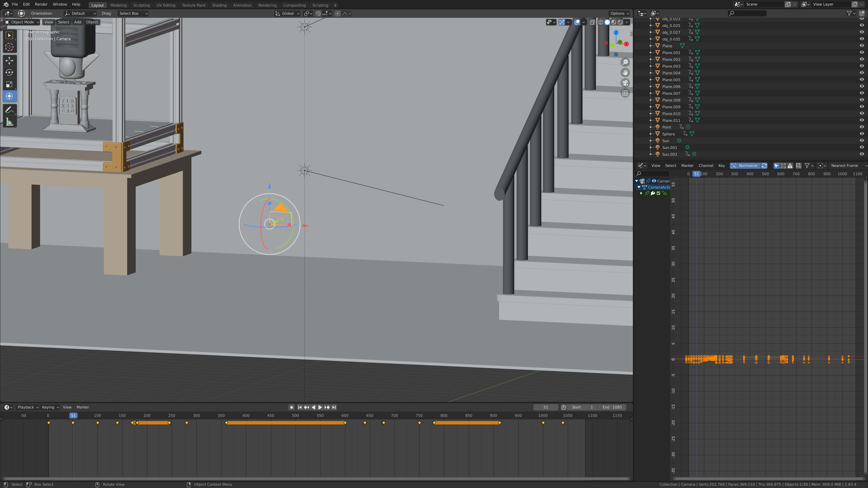Switch to orthographic grid view icon
868x488 pixels.
625,93
